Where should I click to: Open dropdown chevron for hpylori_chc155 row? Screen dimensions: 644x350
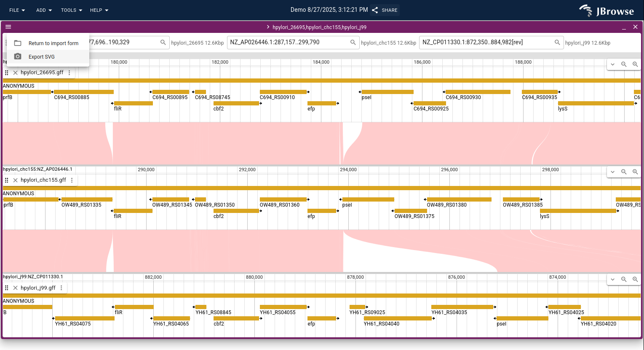pyautogui.click(x=613, y=172)
